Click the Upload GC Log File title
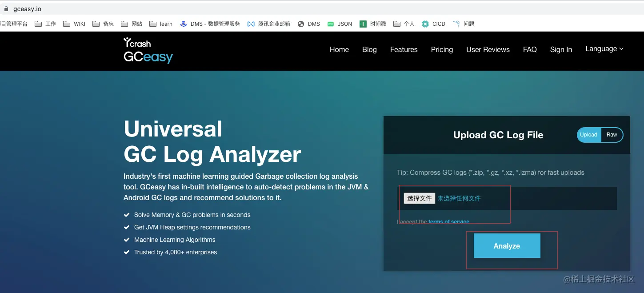 tap(498, 135)
